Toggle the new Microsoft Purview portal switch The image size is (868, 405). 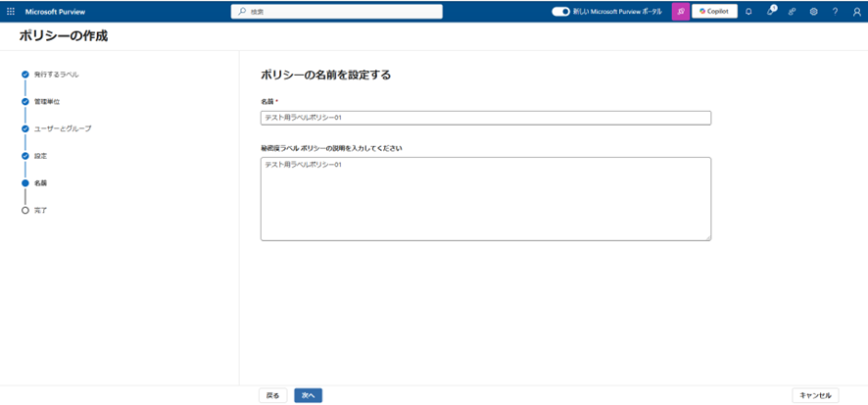point(560,12)
